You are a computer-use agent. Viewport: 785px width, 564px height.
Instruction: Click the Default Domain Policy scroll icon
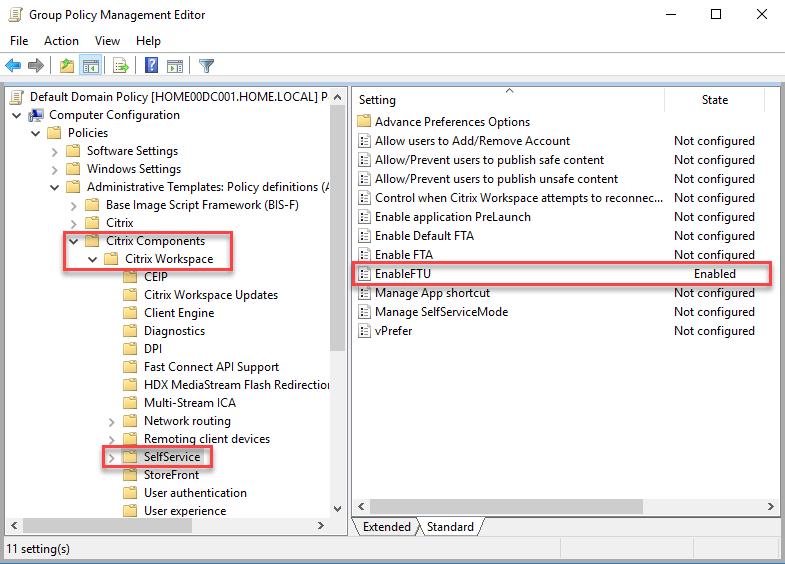pyautogui.click(x=17, y=97)
